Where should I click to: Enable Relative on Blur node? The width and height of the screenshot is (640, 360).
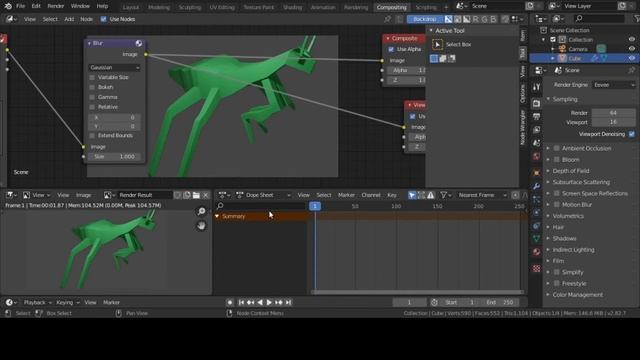[x=92, y=107]
